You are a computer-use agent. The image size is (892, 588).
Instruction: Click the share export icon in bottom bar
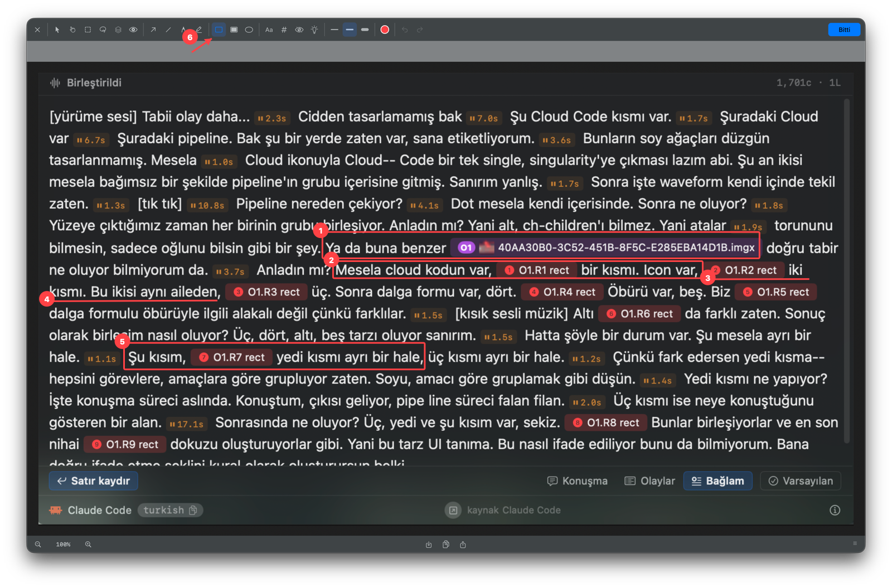pyautogui.click(x=463, y=545)
